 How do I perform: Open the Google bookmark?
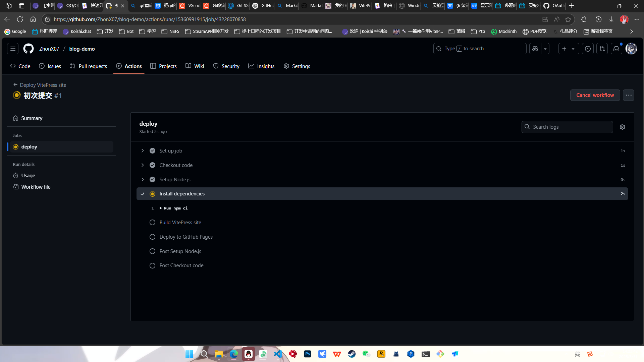(x=15, y=31)
